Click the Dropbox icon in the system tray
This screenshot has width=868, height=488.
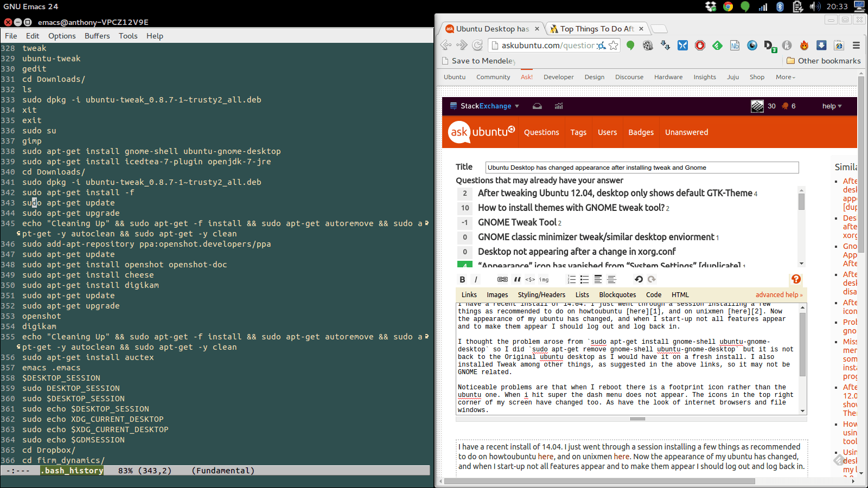pyautogui.click(x=711, y=7)
